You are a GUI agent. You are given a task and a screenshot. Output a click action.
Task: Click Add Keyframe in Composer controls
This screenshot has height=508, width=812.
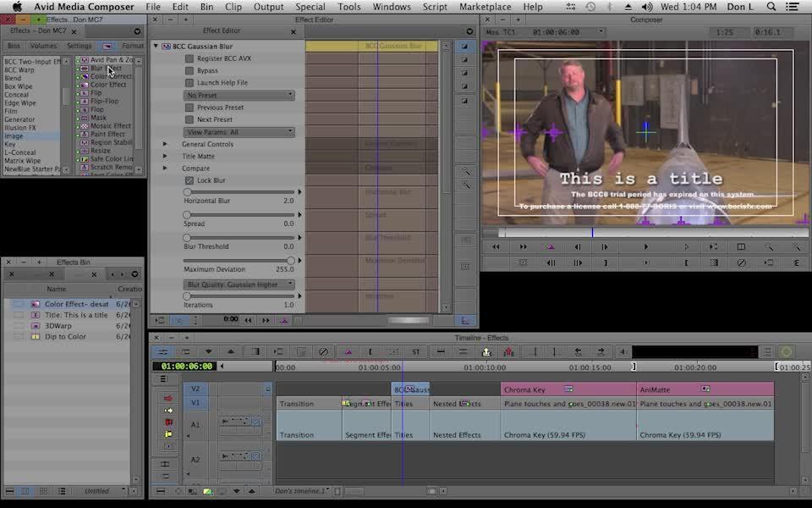click(551, 247)
